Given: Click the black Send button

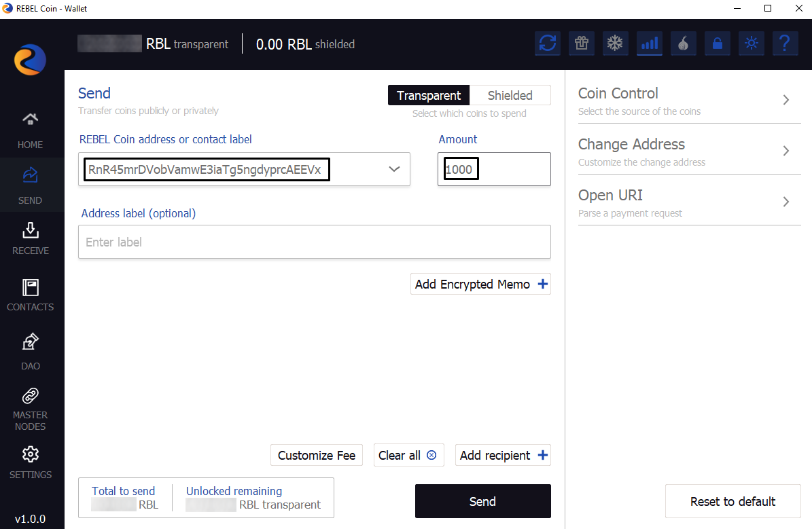Looking at the screenshot, I should point(482,501).
